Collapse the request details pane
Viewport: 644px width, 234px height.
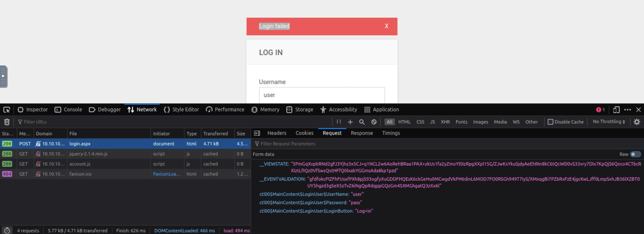[257, 133]
